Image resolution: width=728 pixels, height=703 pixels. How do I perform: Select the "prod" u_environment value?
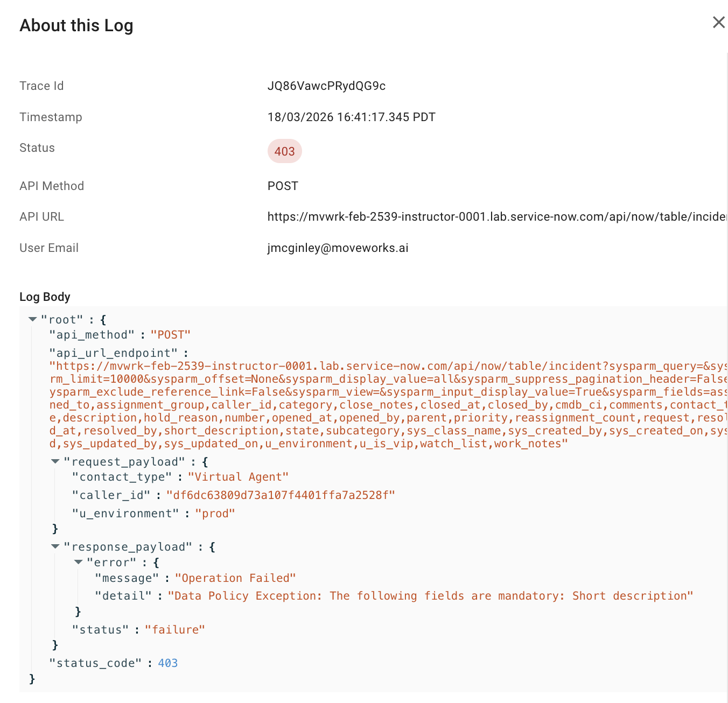pyautogui.click(x=215, y=514)
